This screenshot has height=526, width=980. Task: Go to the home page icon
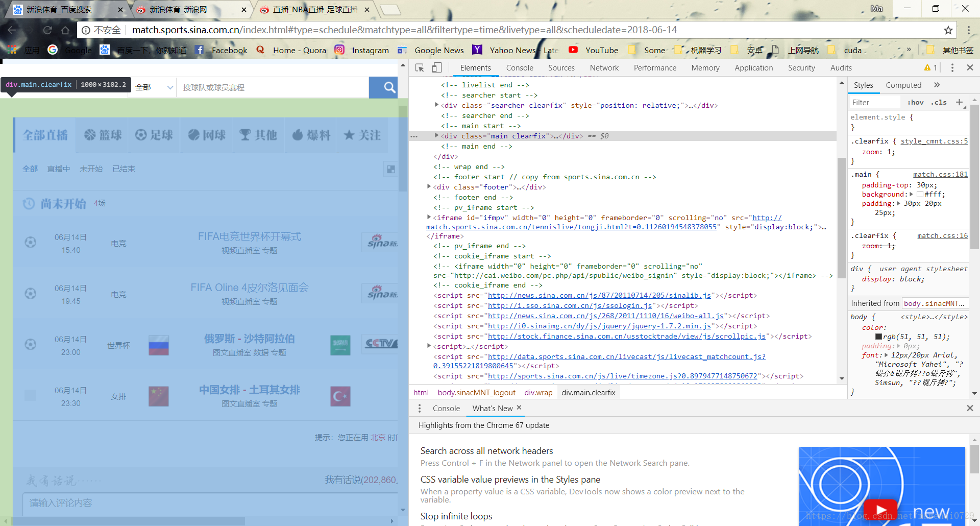pos(65,30)
